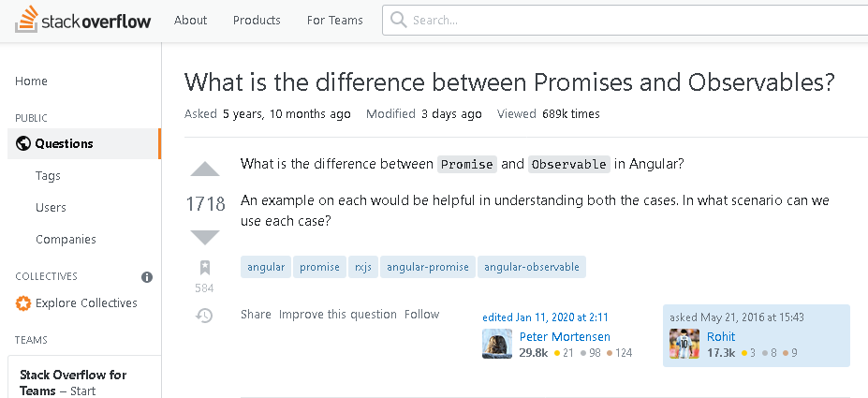Open the Products menu
The width and height of the screenshot is (868, 398).
pos(257,21)
